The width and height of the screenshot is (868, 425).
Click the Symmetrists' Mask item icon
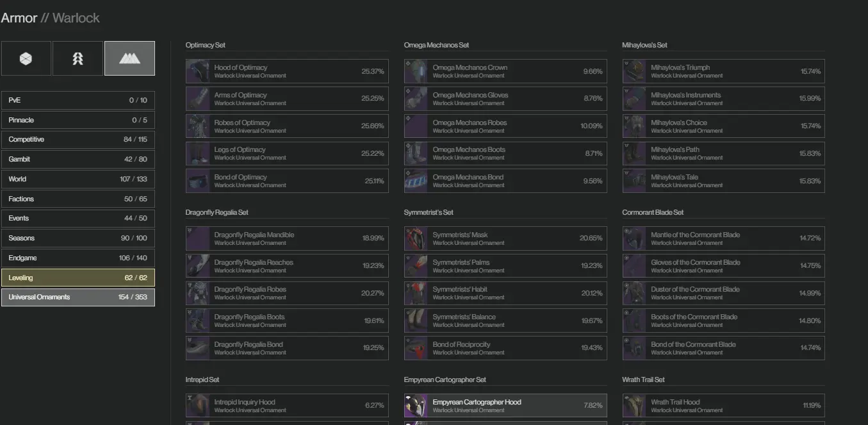tap(416, 238)
